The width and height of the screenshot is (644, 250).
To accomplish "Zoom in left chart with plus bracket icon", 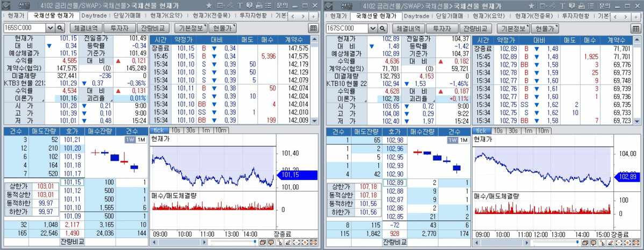I will [x=305, y=242].
